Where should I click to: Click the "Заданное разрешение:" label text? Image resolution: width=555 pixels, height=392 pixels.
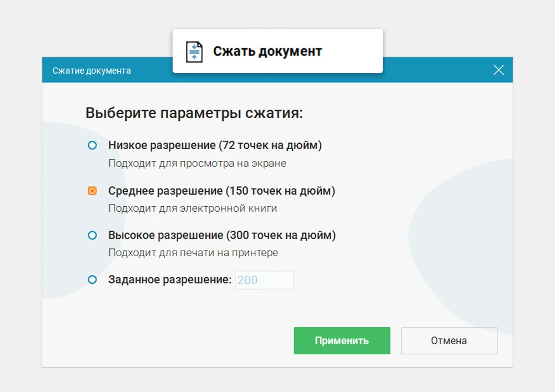click(x=171, y=279)
